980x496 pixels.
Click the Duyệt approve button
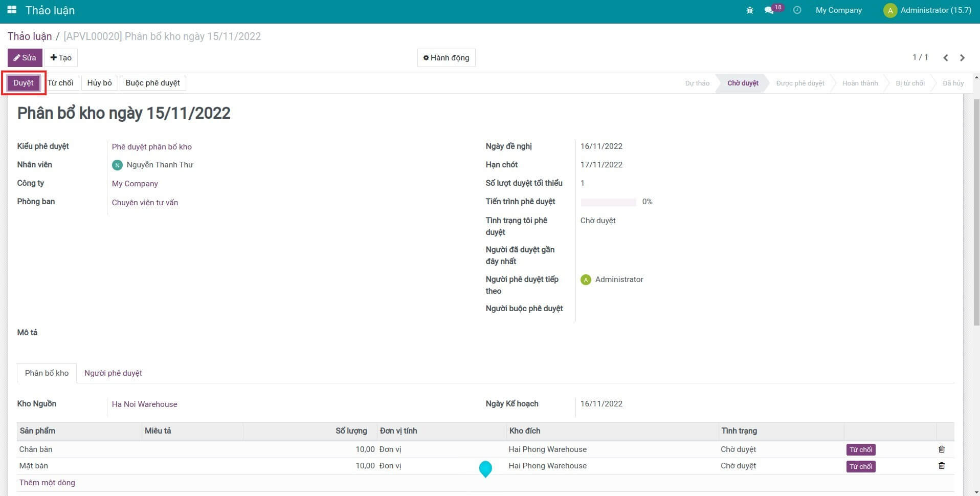[x=24, y=83]
